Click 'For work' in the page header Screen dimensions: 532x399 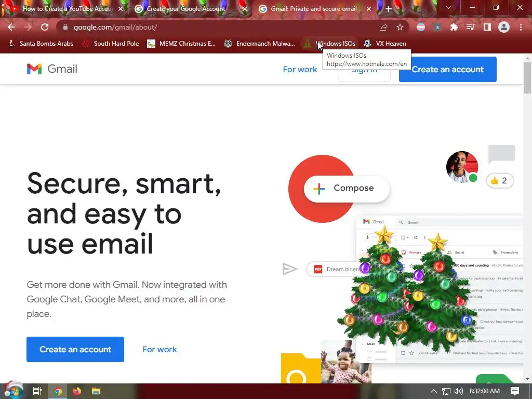click(x=300, y=70)
